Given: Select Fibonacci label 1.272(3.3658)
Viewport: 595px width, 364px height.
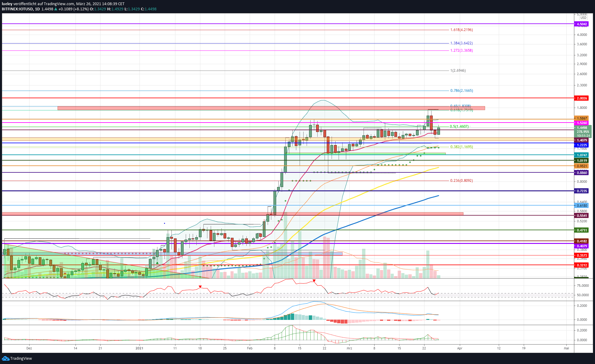Looking at the screenshot, I should pyautogui.click(x=461, y=50).
